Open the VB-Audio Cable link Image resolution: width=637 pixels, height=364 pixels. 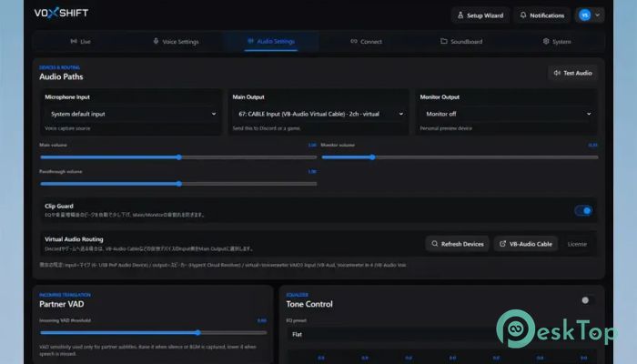pyautogui.click(x=526, y=244)
